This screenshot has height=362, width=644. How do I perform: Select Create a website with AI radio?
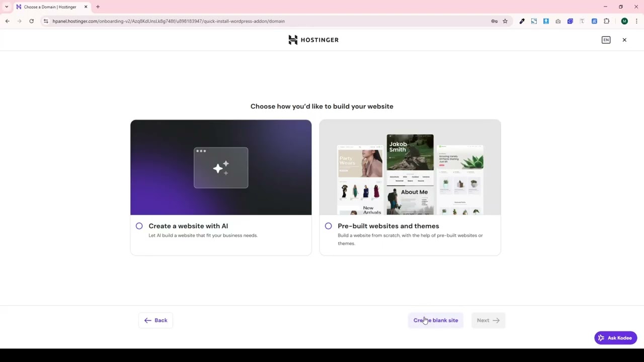coord(139,226)
